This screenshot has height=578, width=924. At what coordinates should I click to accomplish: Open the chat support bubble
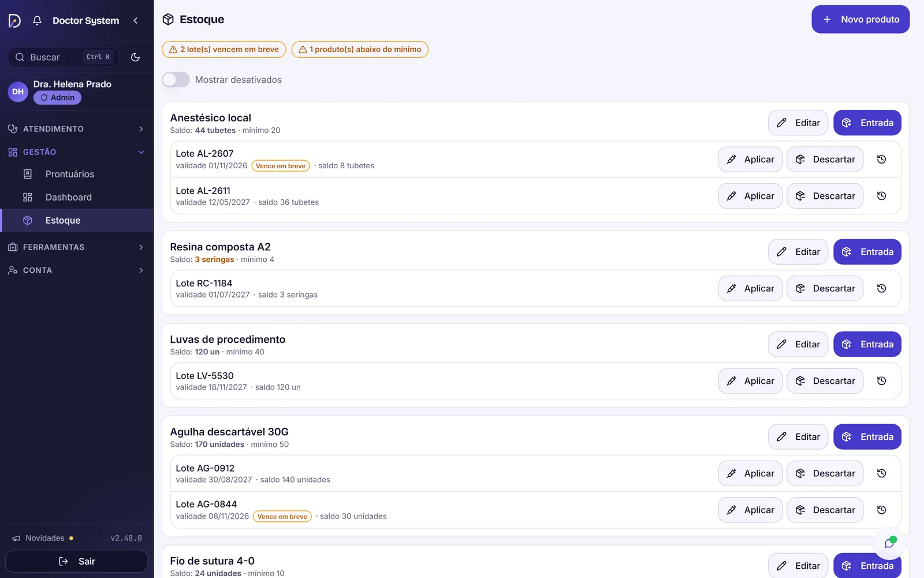click(x=889, y=543)
